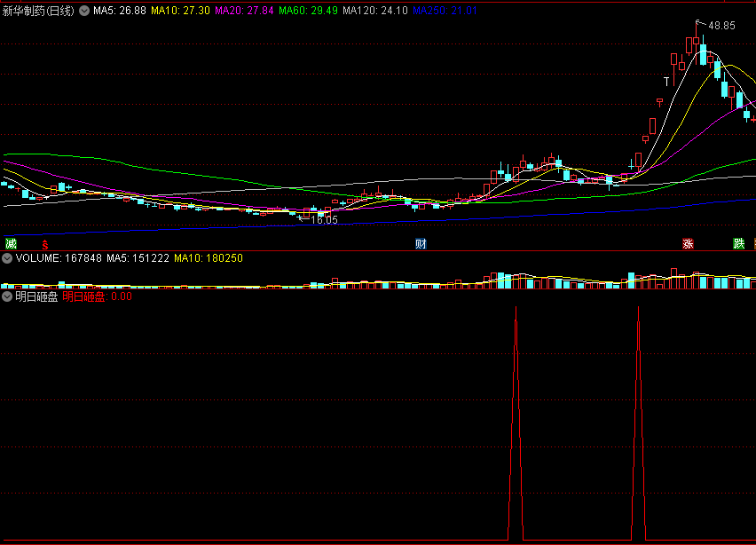
Task: Click the red 涨 marker icon
Action: coord(688,243)
